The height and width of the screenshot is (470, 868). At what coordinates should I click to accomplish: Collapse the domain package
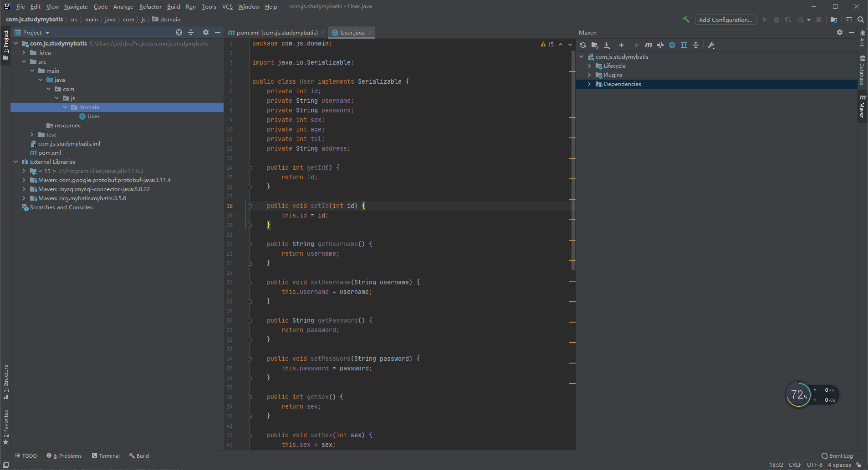[x=65, y=107]
